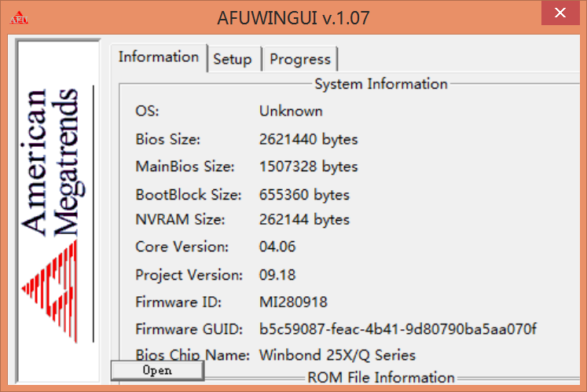Click the BootBlock Size value 655360 bytes
The width and height of the screenshot is (587, 392).
(x=304, y=194)
